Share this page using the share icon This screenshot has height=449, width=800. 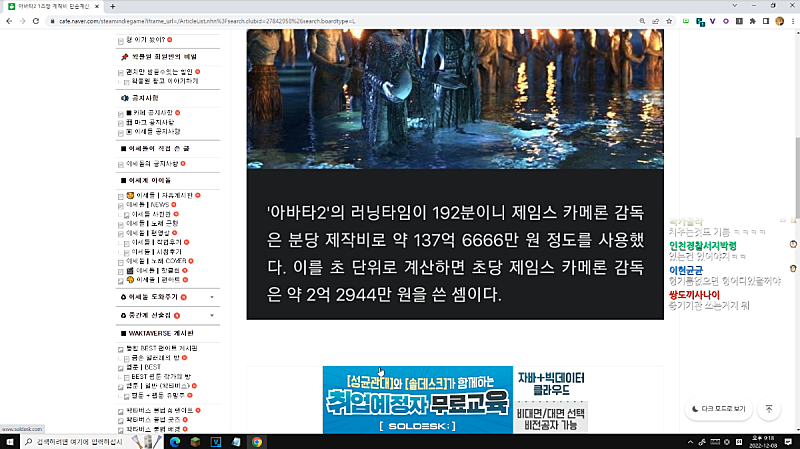pyautogui.click(x=656, y=21)
